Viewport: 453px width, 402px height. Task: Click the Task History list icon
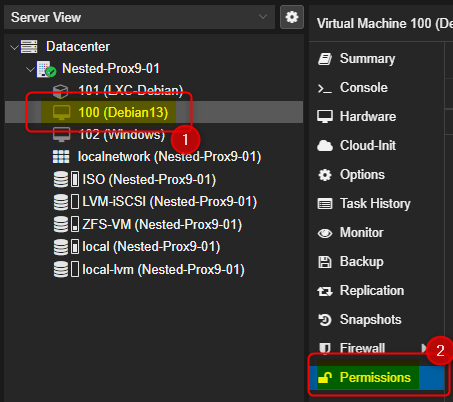(x=325, y=204)
